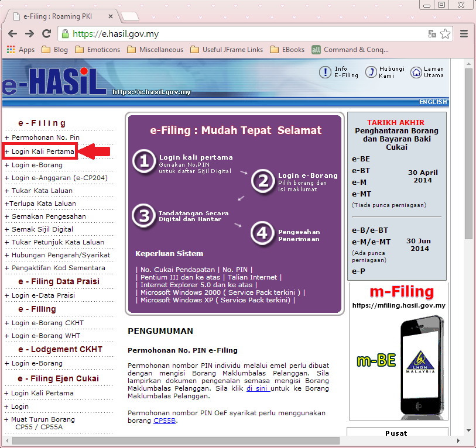Minimize the Chrome window
Screen dimensions: 476x448
(x=427, y=5)
